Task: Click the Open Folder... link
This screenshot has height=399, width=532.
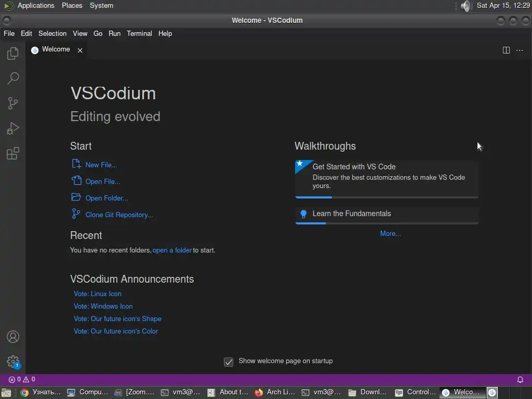Action: [x=107, y=198]
